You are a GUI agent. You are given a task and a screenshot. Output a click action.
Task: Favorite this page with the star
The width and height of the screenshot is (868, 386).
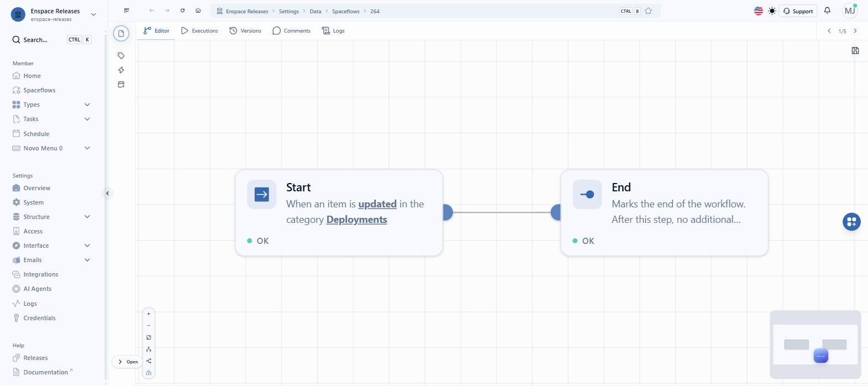[648, 11]
